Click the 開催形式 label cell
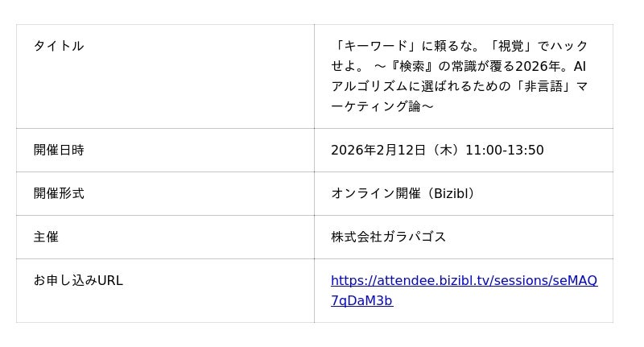 tap(59, 193)
